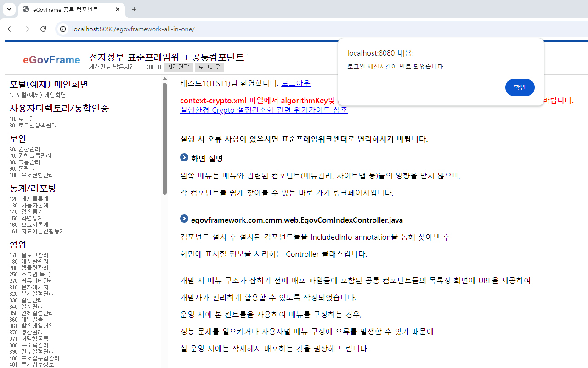The image size is (588, 368).
Task: Confirm the session expired alert with 확인
Action: (520, 87)
